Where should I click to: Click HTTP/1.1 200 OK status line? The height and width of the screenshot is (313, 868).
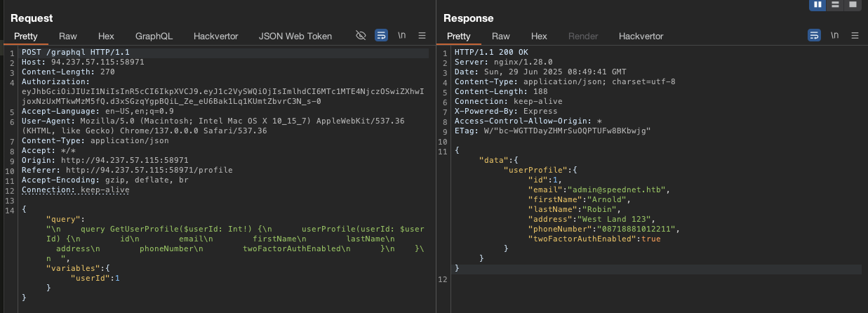coord(491,53)
